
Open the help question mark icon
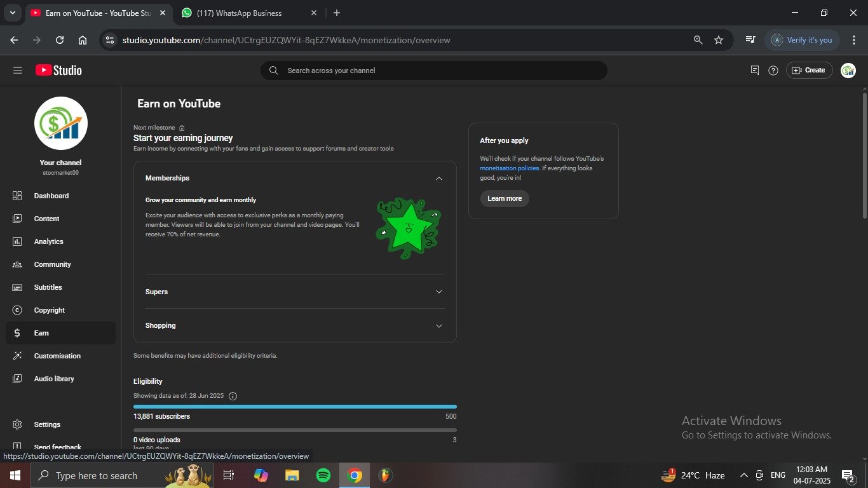773,71
